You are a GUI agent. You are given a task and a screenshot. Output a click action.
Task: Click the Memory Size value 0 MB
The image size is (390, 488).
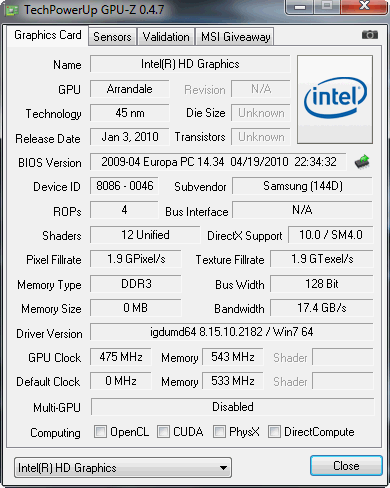click(136, 308)
